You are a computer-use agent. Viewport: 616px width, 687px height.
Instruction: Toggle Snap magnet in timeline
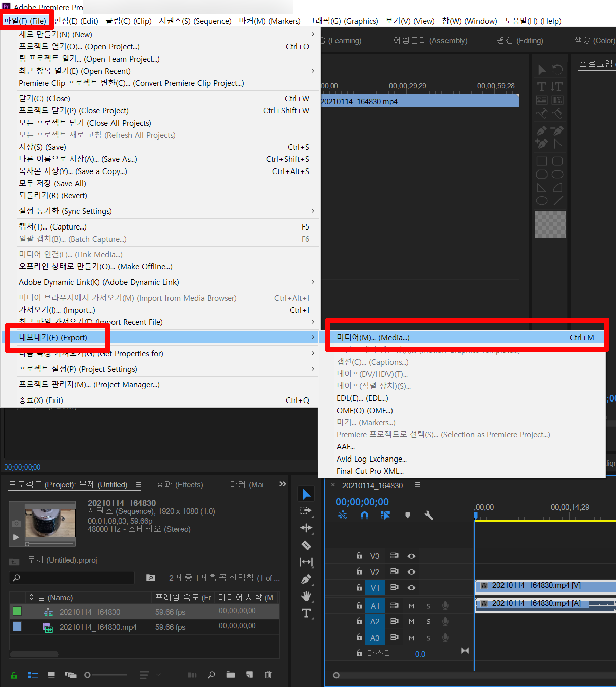click(x=364, y=515)
